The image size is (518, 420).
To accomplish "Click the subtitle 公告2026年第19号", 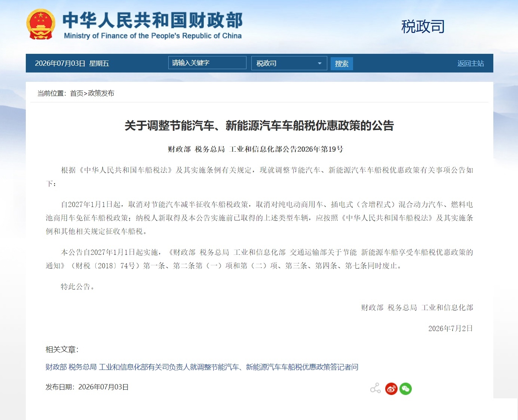I will click(x=255, y=149).
